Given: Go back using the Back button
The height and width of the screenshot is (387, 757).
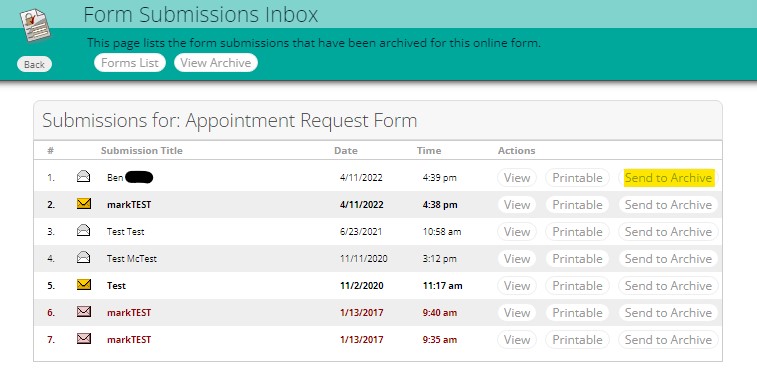Looking at the screenshot, I should pyautogui.click(x=34, y=64).
